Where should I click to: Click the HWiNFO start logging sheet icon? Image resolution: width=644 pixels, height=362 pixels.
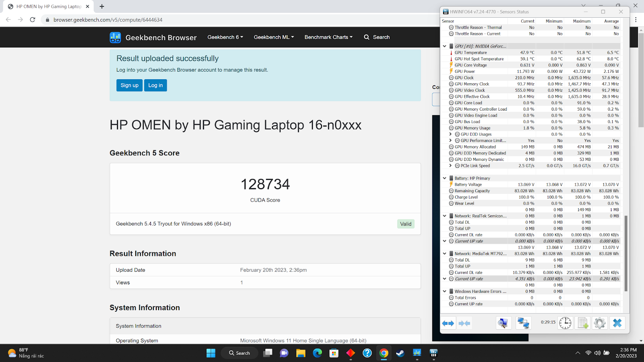pyautogui.click(x=583, y=323)
